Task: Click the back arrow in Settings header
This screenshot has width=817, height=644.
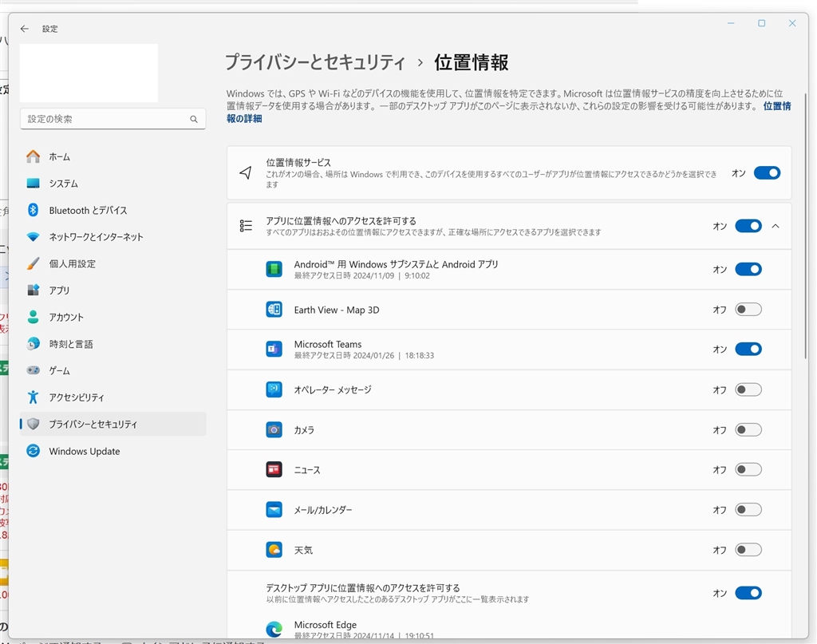Action: (x=25, y=29)
